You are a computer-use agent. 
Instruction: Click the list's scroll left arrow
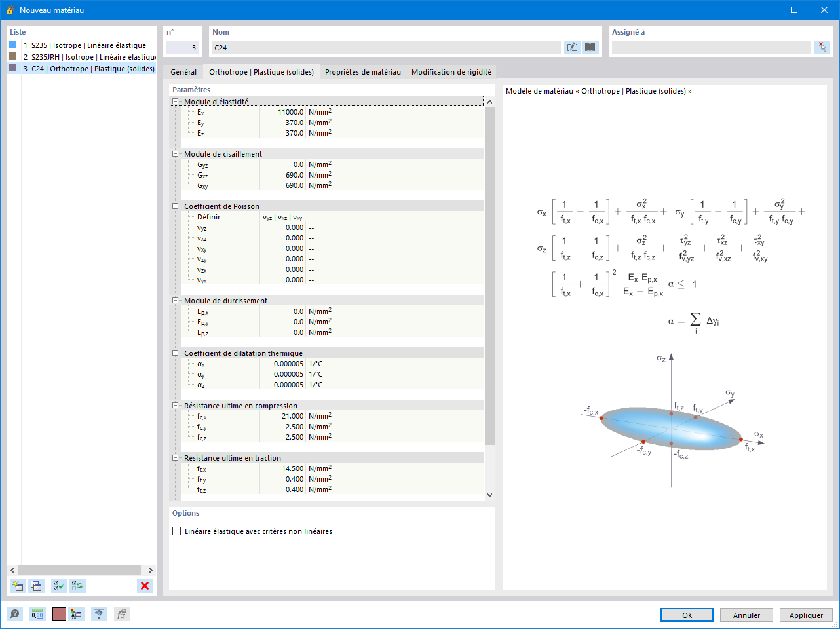tap(12, 570)
